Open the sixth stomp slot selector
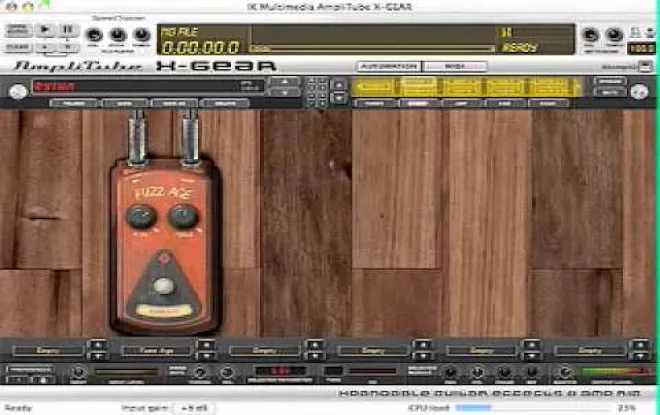 (590, 350)
